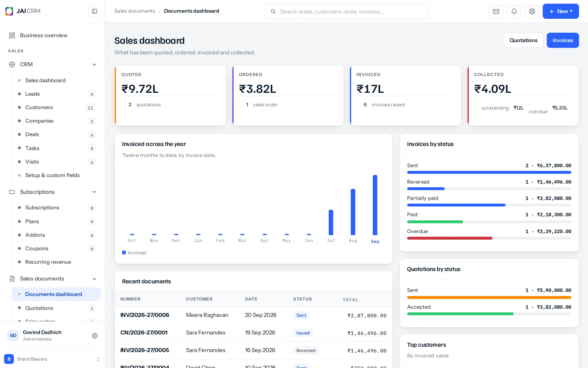Open Recurring revenue in sidebar
The width and height of the screenshot is (588, 368).
[x=56, y=262]
